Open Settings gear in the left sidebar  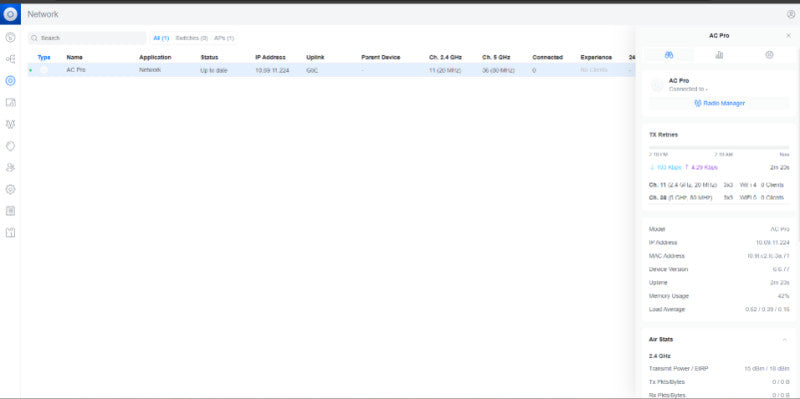10,189
